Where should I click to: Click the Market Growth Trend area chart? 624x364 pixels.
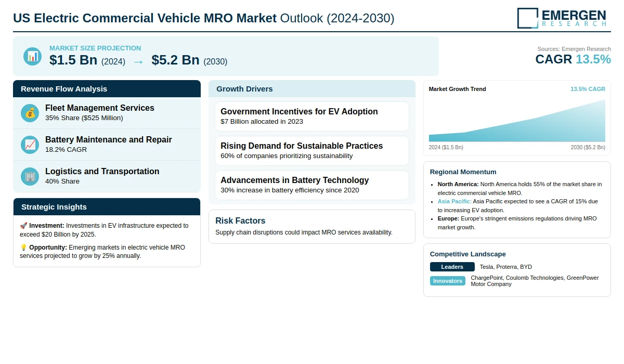[x=517, y=125]
